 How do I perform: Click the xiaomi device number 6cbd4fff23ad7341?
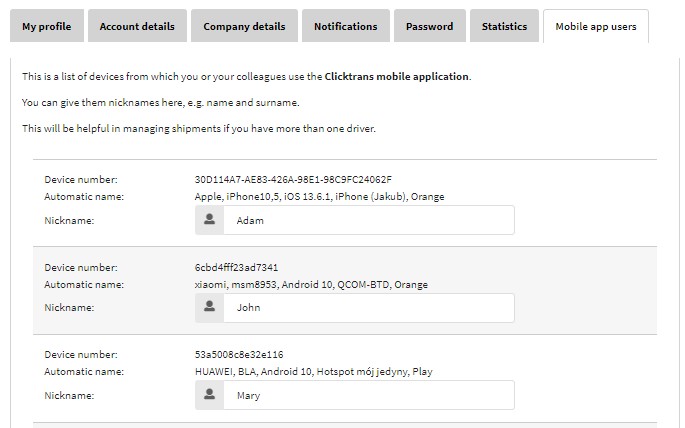pyautogui.click(x=236, y=268)
